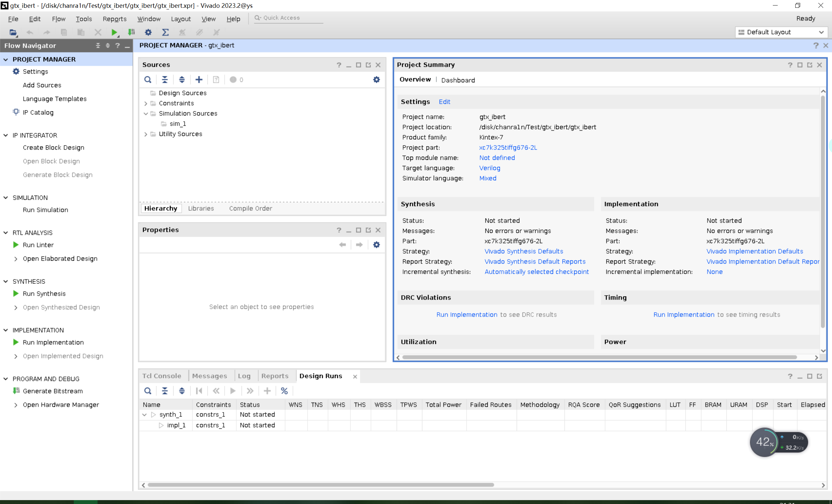Click Add Sources plus icon in Sources panel
Viewport: 832px width, 504px height.
(199, 80)
